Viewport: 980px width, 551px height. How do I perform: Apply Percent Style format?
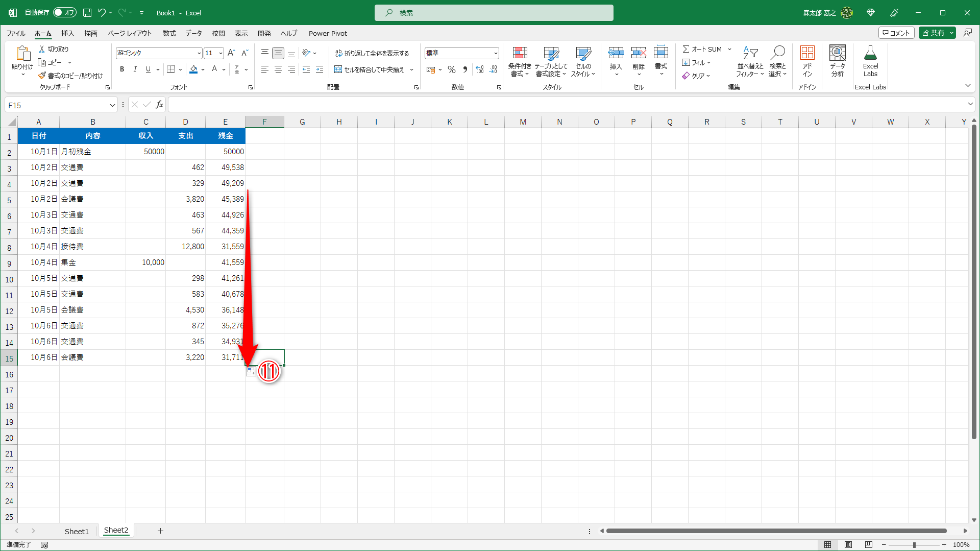(452, 69)
